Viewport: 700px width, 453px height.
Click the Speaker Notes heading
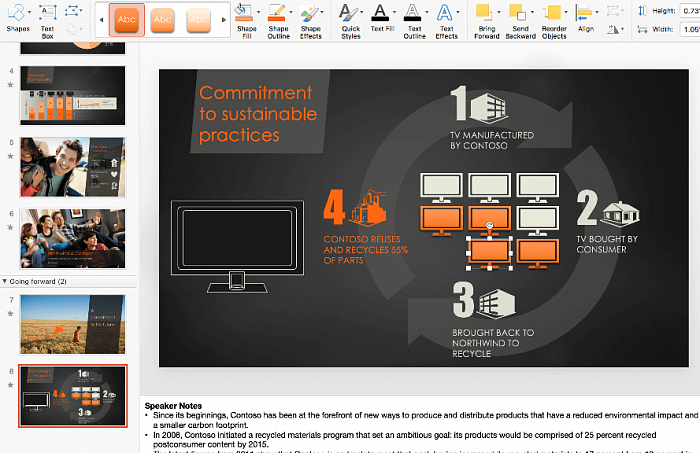point(173,406)
